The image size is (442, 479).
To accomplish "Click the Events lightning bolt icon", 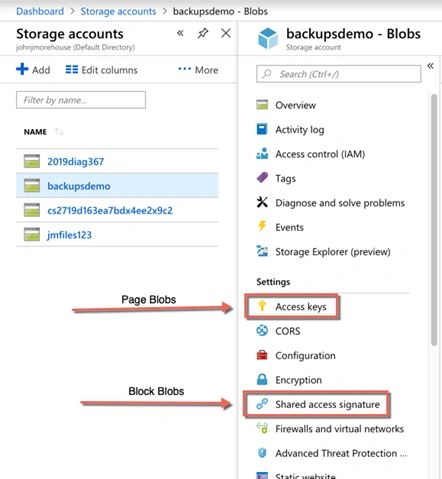I will tap(262, 226).
